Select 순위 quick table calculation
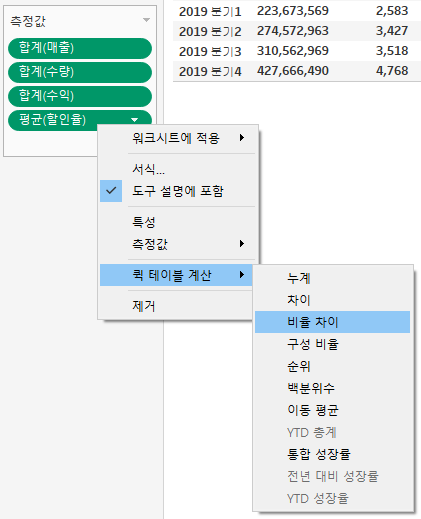Viewport: 421px width, 519px height. click(332, 366)
